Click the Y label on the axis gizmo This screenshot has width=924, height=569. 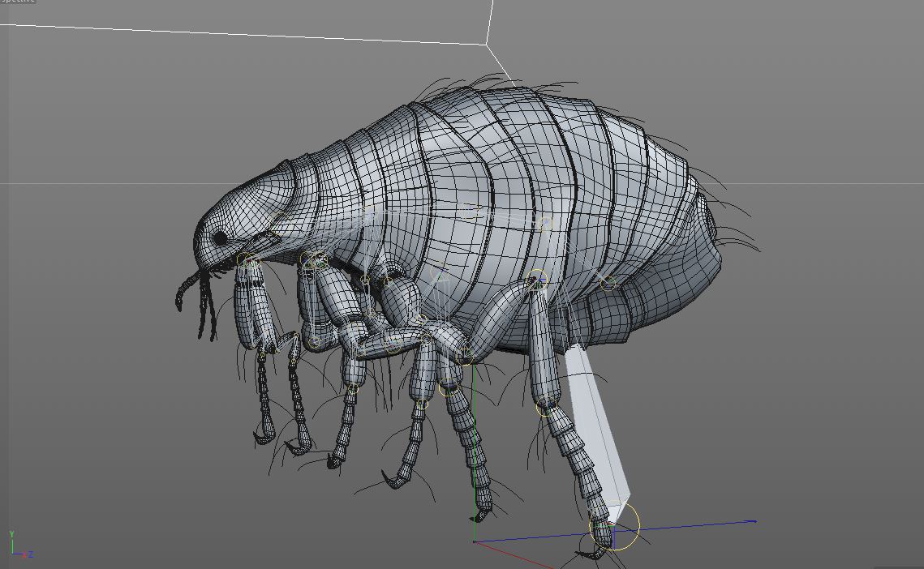tap(12, 533)
